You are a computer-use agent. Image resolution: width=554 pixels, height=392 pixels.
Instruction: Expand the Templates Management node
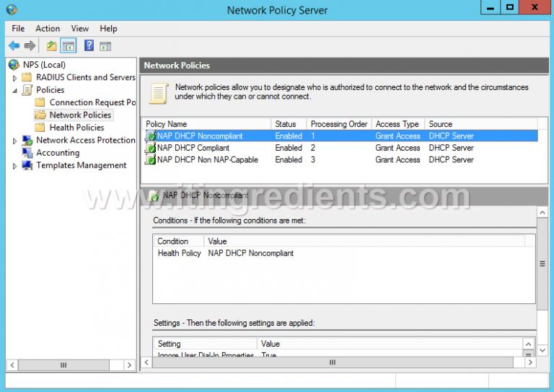coord(14,166)
